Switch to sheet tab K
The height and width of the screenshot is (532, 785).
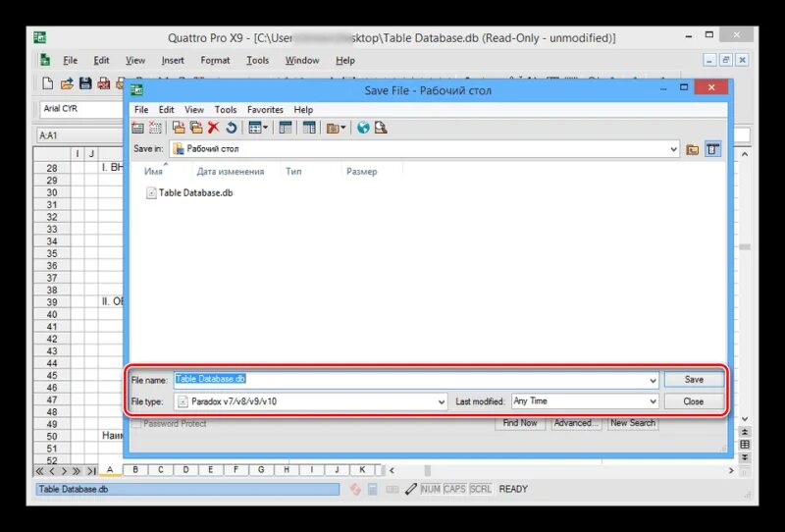(361, 470)
